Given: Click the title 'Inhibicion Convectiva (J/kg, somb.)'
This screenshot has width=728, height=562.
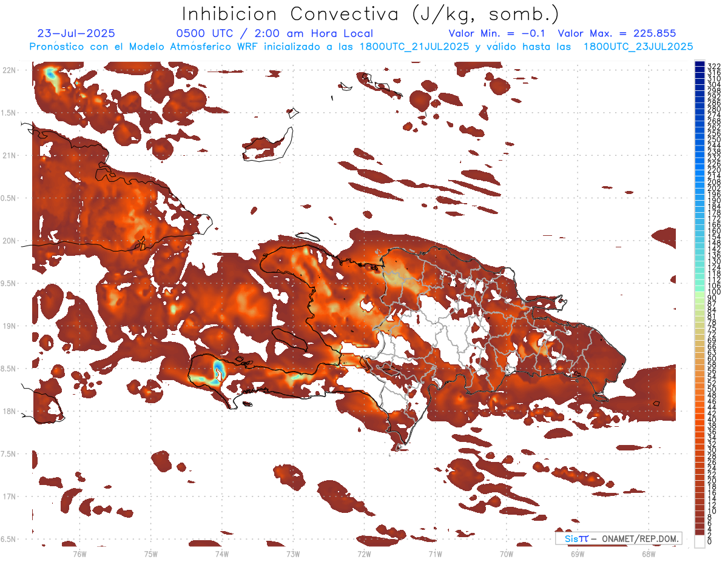Looking at the screenshot, I should (x=371, y=14).
